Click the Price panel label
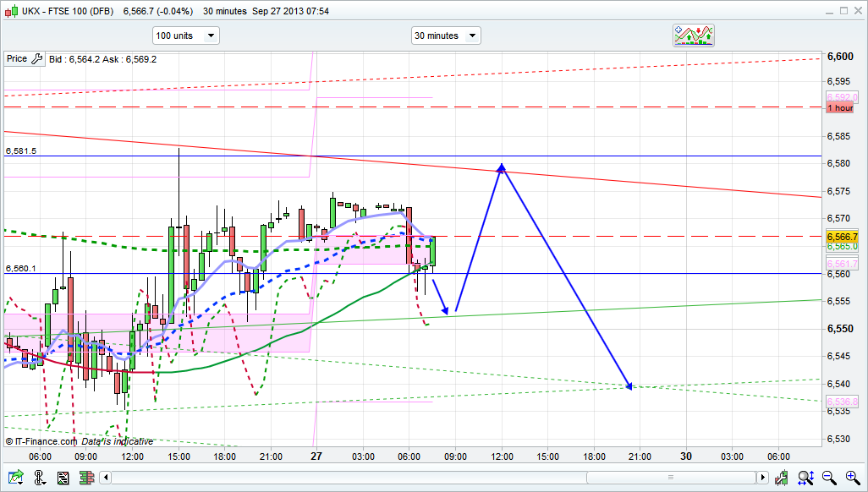This screenshot has height=492, width=868. [17, 59]
